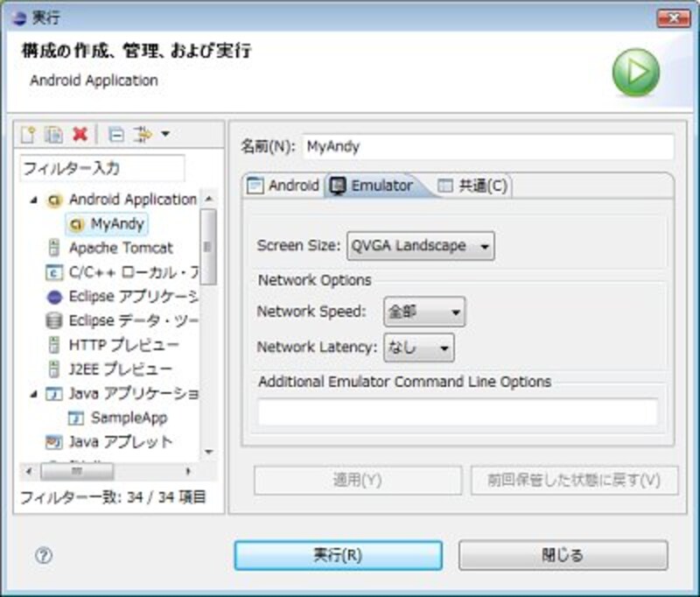Click the horizontal scrollbar thumb
Viewport: 700px width, 597px height.
[77, 471]
